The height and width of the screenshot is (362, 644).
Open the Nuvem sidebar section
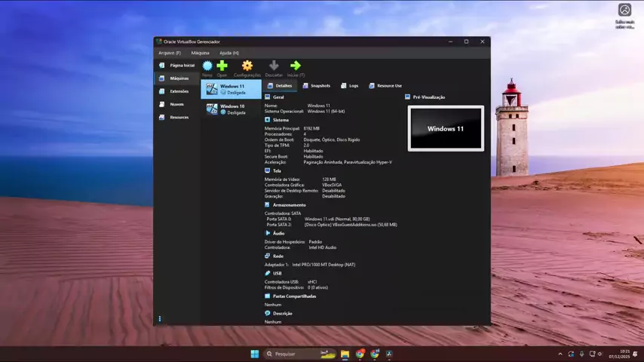[176, 104]
